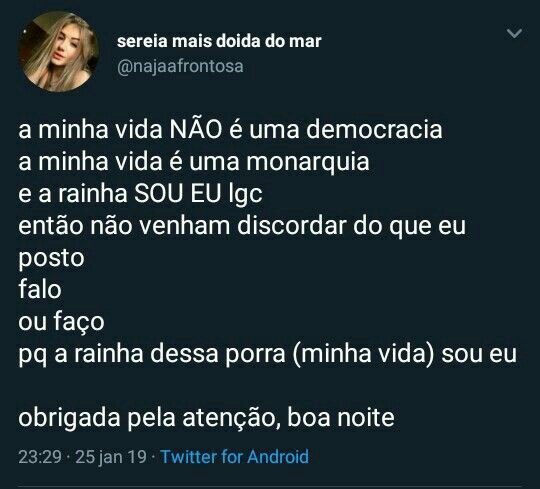Open profile name 'sereia mais doida do mar'
Viewport: 540px width, 489px height.
219,41
